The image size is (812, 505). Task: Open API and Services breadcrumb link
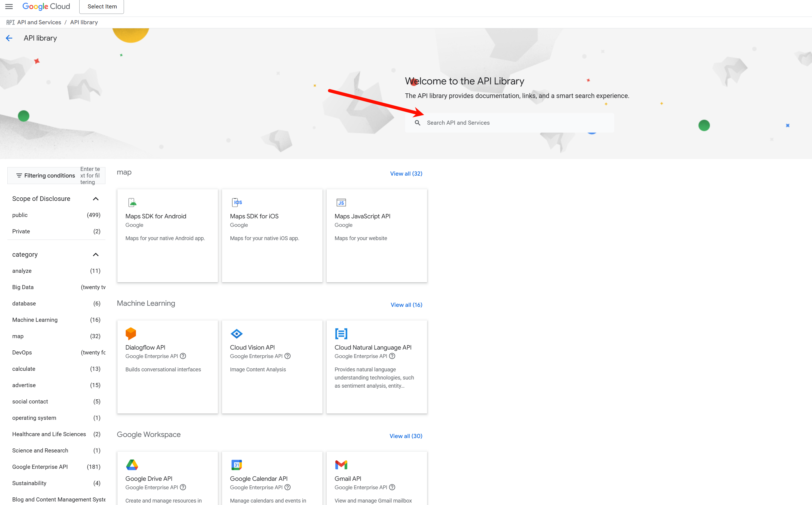pos(39,22)
